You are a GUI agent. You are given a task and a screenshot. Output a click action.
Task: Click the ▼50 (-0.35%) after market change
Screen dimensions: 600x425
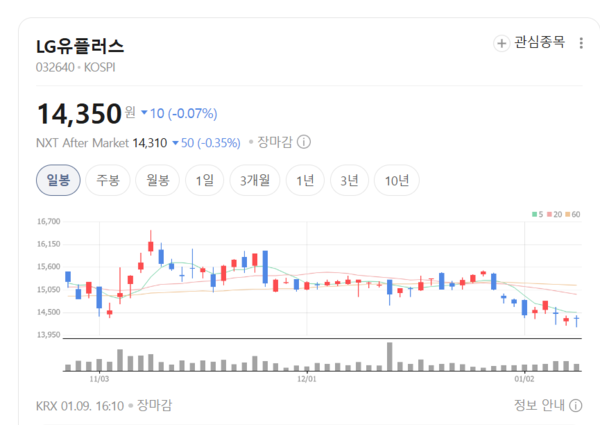[206, 143]
